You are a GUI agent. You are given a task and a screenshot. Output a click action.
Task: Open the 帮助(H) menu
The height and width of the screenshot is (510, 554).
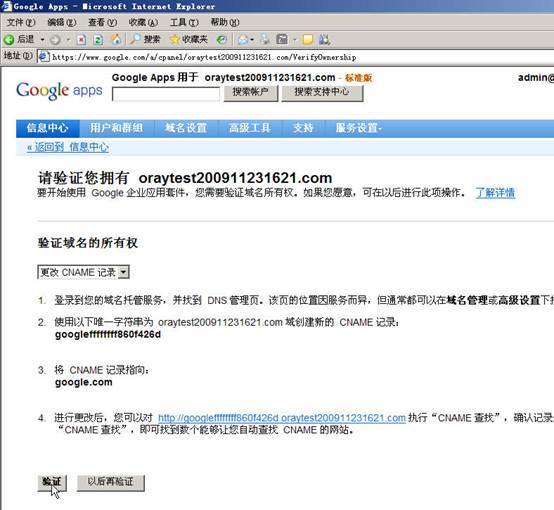(225, 22)
